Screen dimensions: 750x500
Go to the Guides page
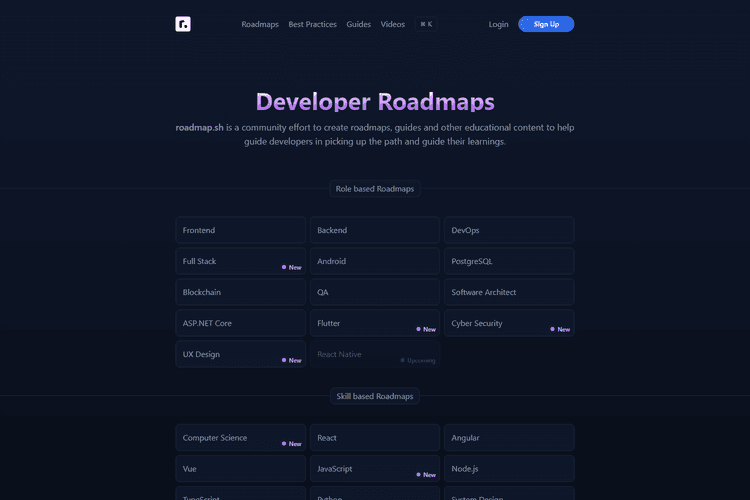[x=358, y=24]
